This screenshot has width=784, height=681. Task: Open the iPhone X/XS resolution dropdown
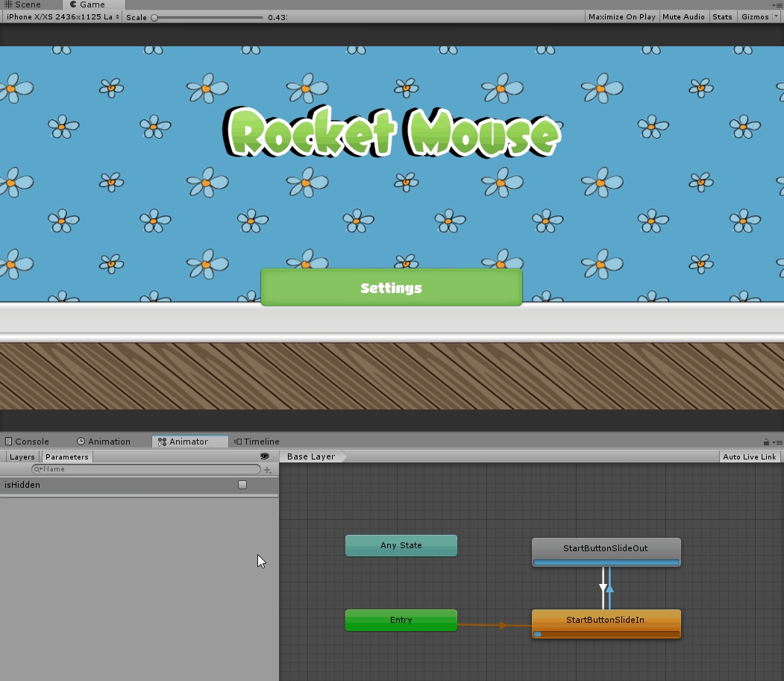coord(62,16)
